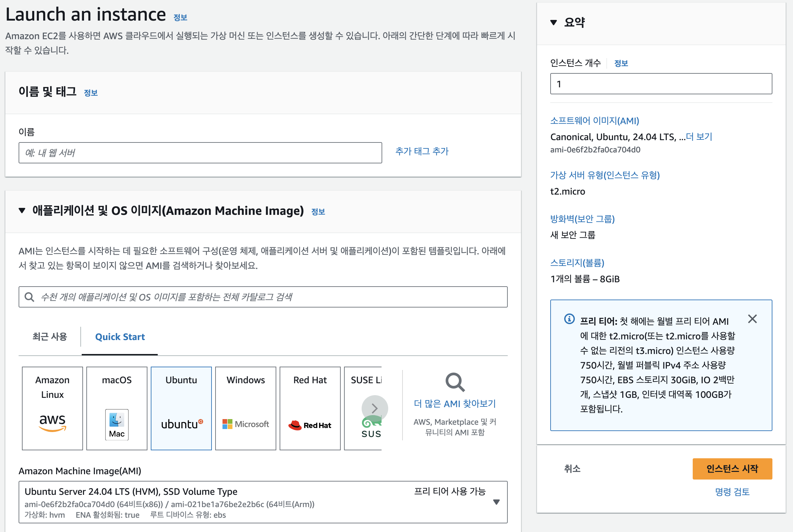The width and height of the screenshot is (793, 532).
Task: Click the 인스턴스 개수 input field
Action: [661, 84]
